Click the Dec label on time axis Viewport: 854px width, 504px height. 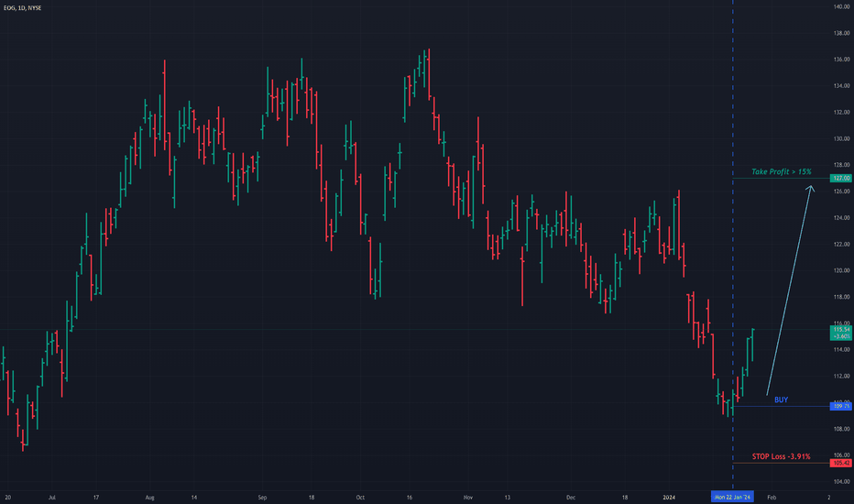[570, 498]
